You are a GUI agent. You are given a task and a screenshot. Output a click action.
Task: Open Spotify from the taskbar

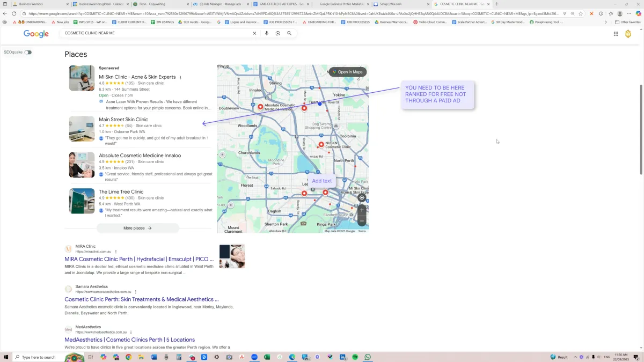point(355,357)
